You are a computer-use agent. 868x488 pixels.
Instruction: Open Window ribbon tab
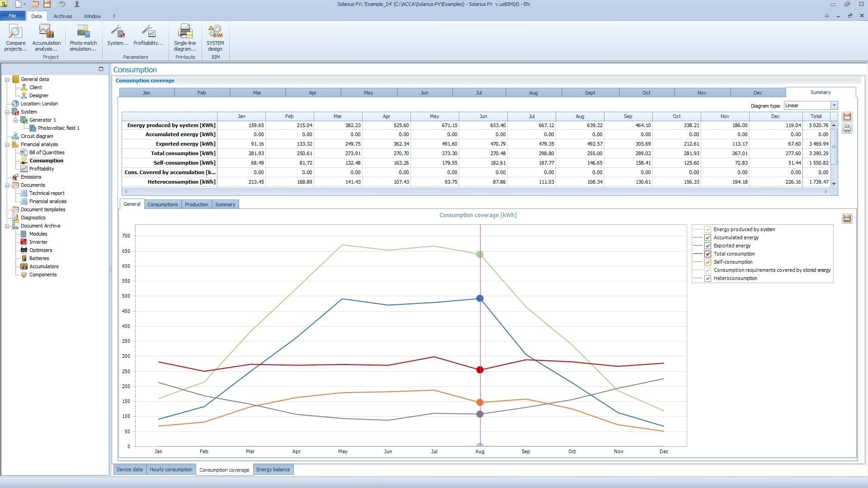point(92,16)
